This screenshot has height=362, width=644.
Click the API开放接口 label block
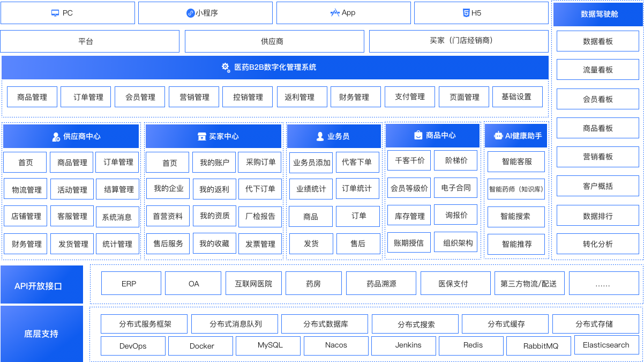42,286
